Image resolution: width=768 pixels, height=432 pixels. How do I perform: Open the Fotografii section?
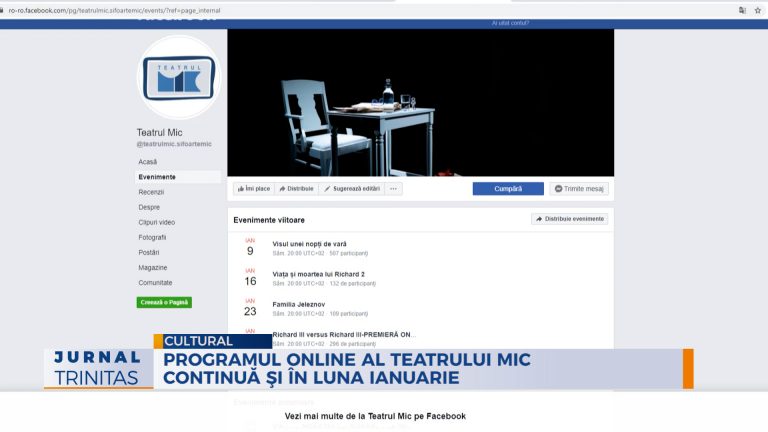point(152,238)
